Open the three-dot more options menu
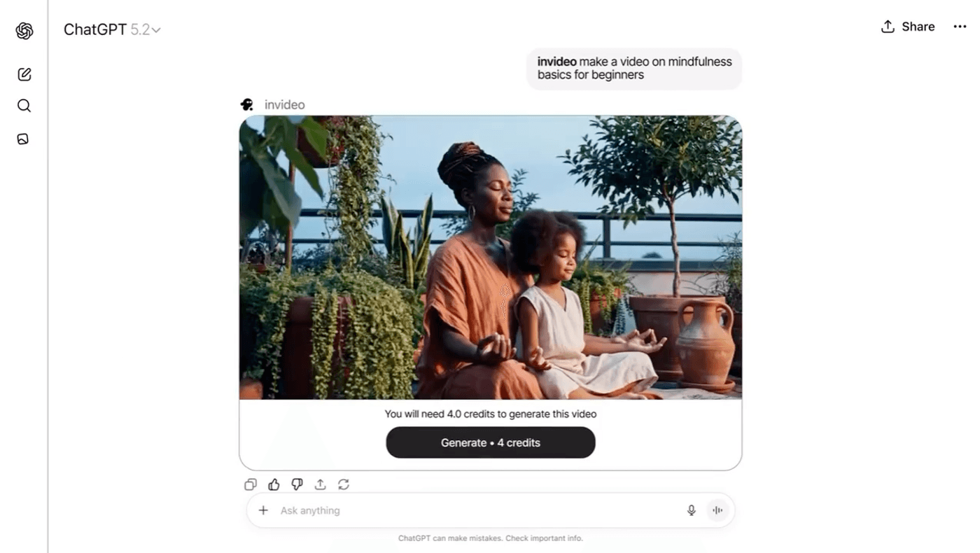The image size is (980, 553). click(960, 27)
